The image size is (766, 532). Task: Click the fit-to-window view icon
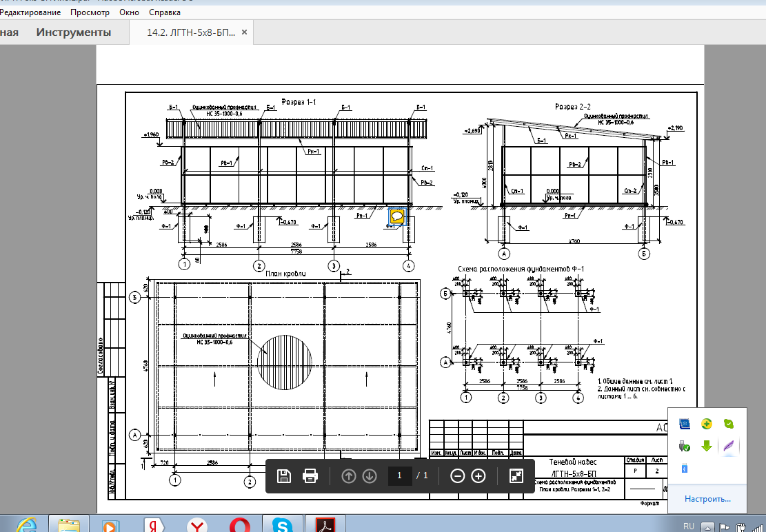pos(516,475)
